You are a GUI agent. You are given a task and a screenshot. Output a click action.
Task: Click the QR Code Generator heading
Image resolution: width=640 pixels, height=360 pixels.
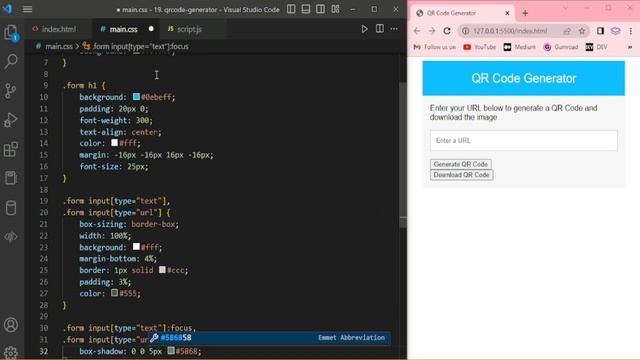pos(524,78)
